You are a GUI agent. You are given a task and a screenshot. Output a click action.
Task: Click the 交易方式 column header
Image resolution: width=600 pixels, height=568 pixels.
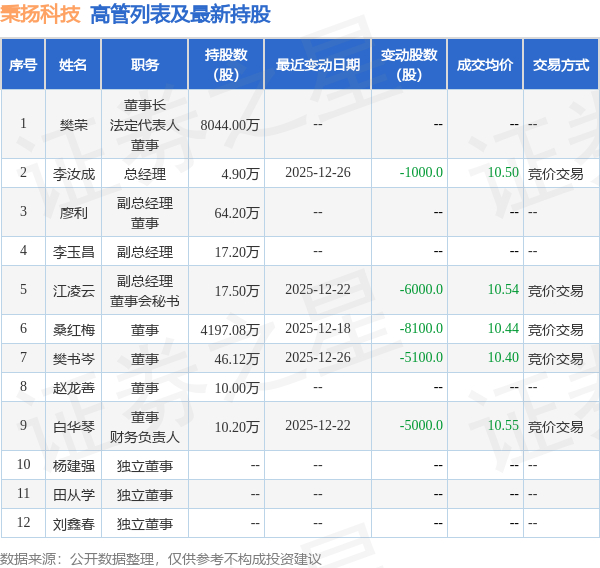point(561,64)
